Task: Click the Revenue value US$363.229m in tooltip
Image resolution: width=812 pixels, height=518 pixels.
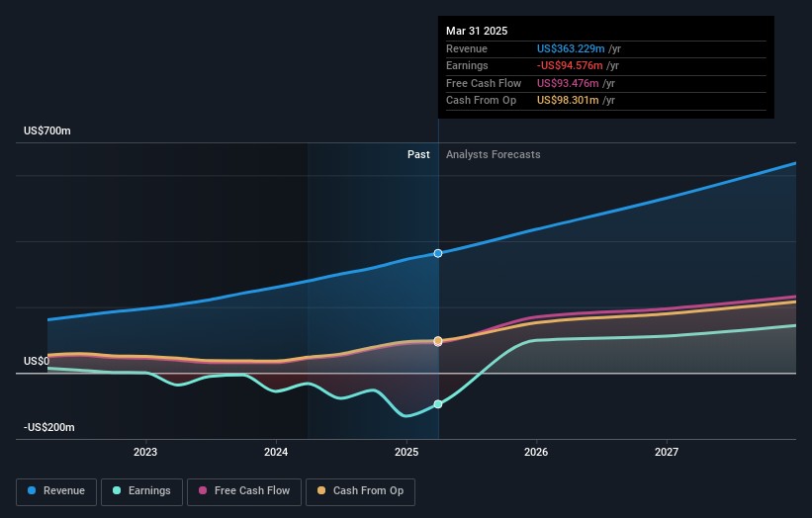Action: 568,48
